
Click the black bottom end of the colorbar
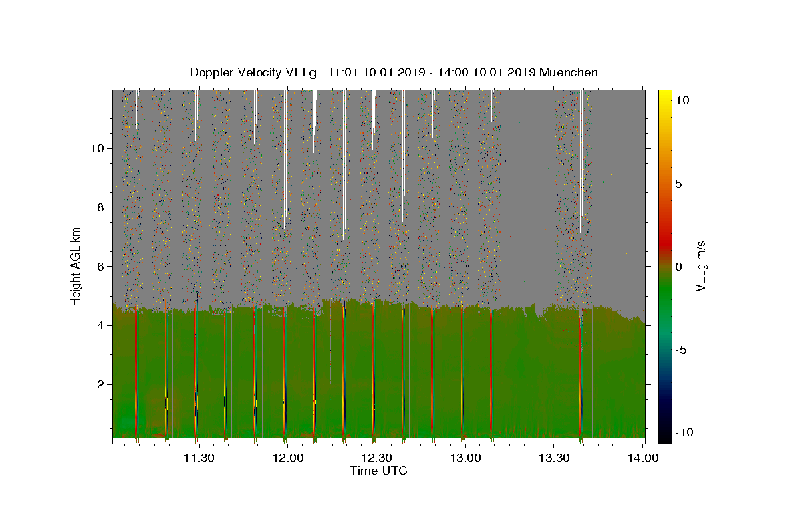(x=665, y=436)
